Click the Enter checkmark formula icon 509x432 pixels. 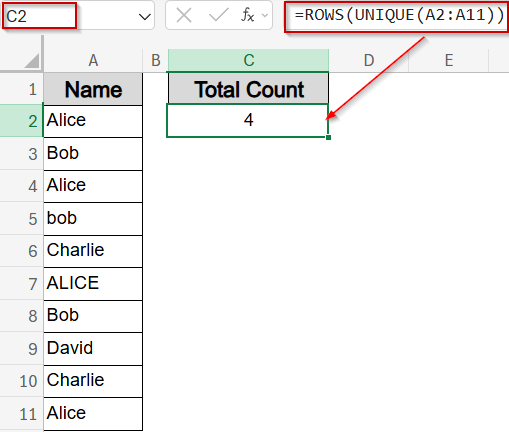tap(218, 15)
